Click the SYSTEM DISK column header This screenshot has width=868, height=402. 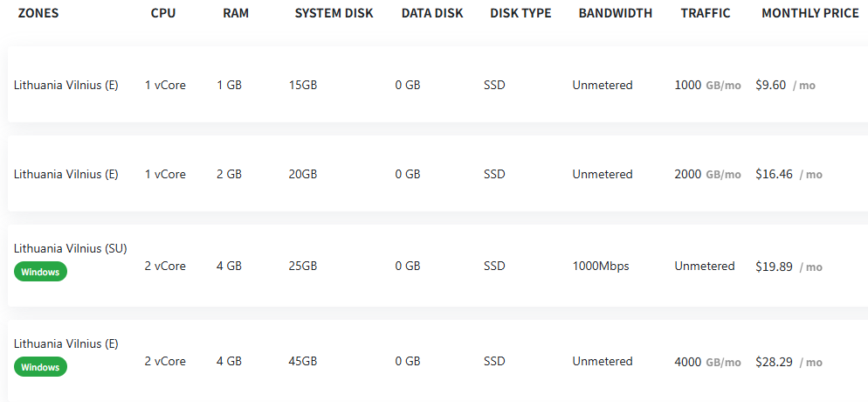(334, 13)
